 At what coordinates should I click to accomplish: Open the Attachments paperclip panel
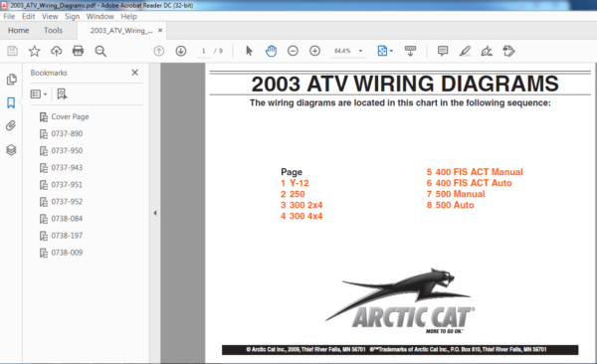point(11,126)
